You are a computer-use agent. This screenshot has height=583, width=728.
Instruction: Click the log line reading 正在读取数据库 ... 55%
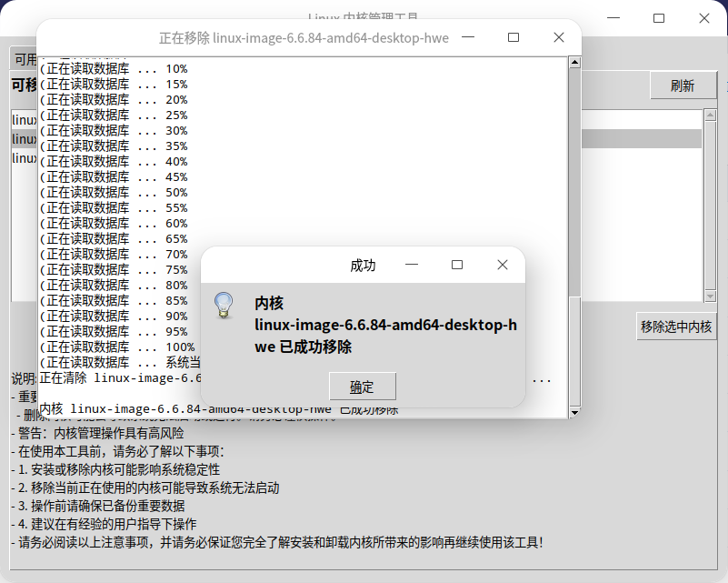pyautogui.click(x=114, y=207)
